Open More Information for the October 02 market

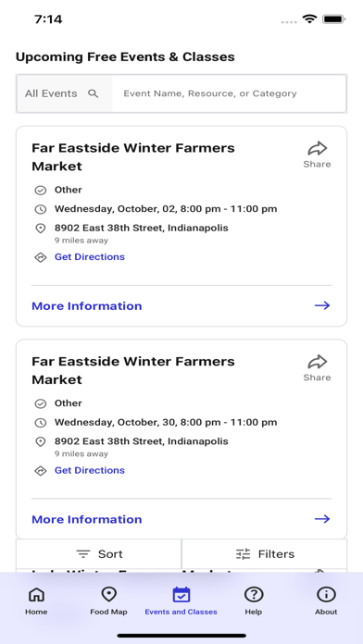pos(87,306)
